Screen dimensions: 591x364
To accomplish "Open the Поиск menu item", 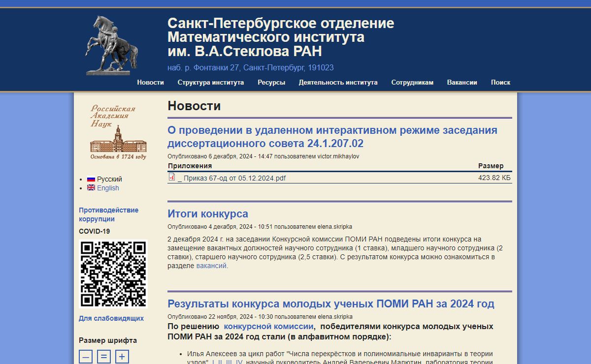I will [500, 83].
